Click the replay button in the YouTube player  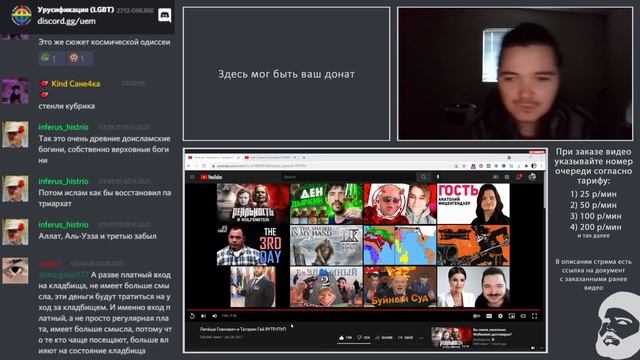click(192, 316)
